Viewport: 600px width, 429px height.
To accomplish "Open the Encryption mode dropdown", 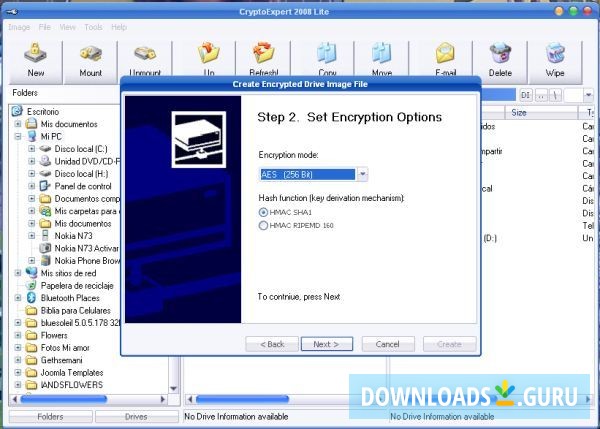I will (362, 175).
